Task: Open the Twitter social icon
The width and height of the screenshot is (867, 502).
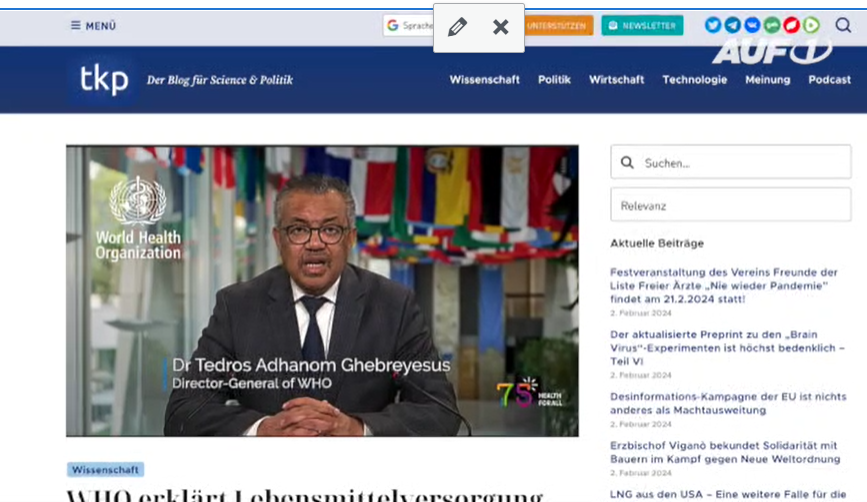Action: pyautogui.click(x=713, y=25)
